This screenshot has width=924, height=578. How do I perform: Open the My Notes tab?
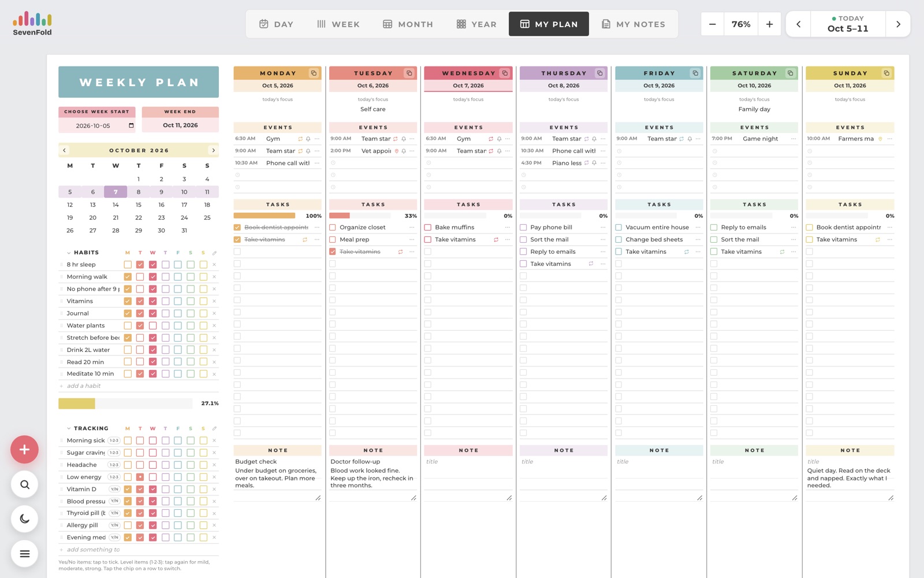634,24
